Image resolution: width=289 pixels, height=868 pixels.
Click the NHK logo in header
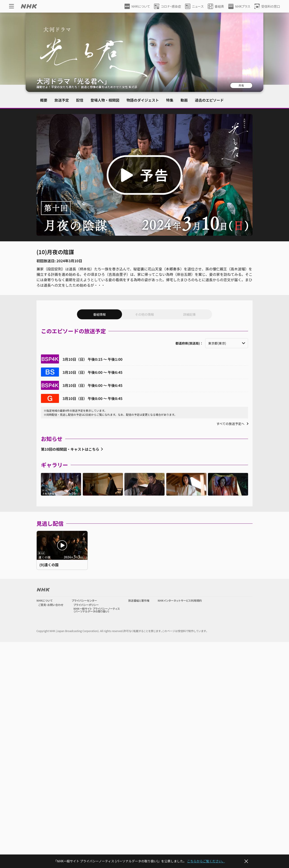coord(29,6)
